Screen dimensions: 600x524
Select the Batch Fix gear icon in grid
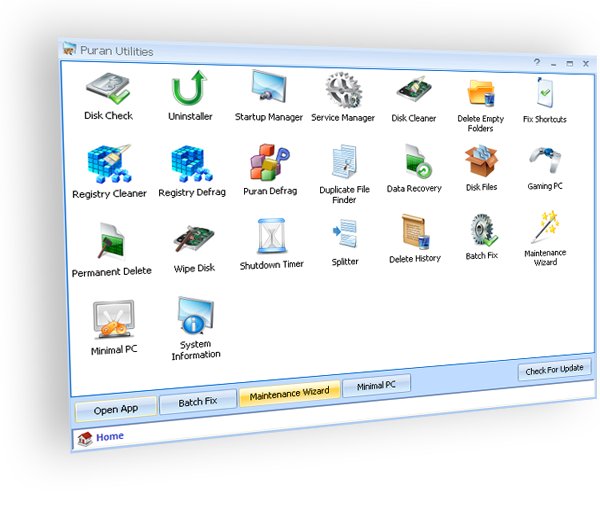click(483, 230)
